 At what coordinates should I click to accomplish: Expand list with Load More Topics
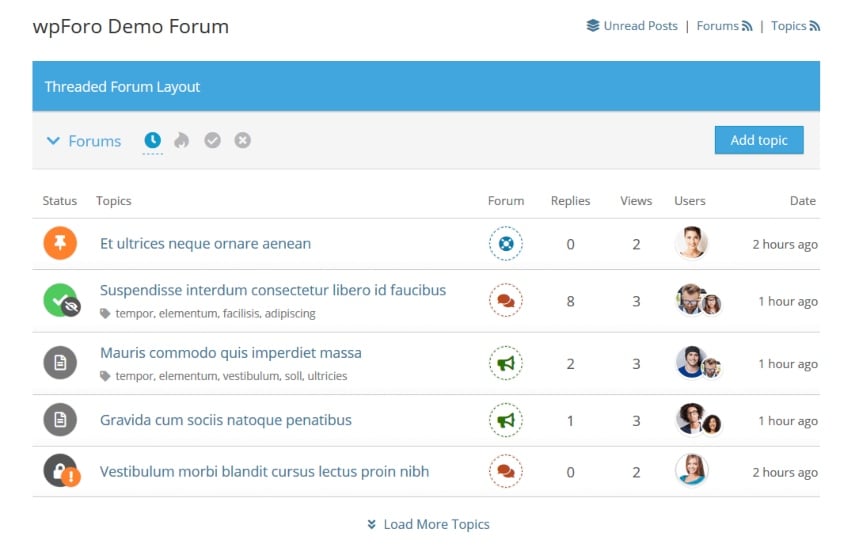pyautogui.click(x=428, y=524)
